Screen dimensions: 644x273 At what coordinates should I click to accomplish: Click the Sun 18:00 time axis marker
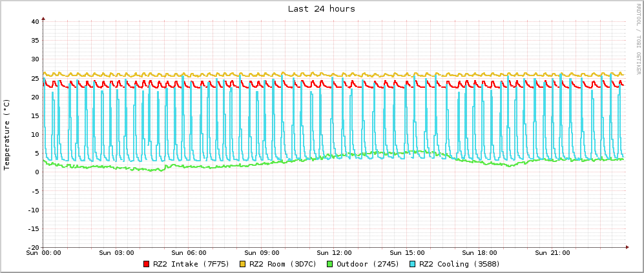[x=480, y=253]
